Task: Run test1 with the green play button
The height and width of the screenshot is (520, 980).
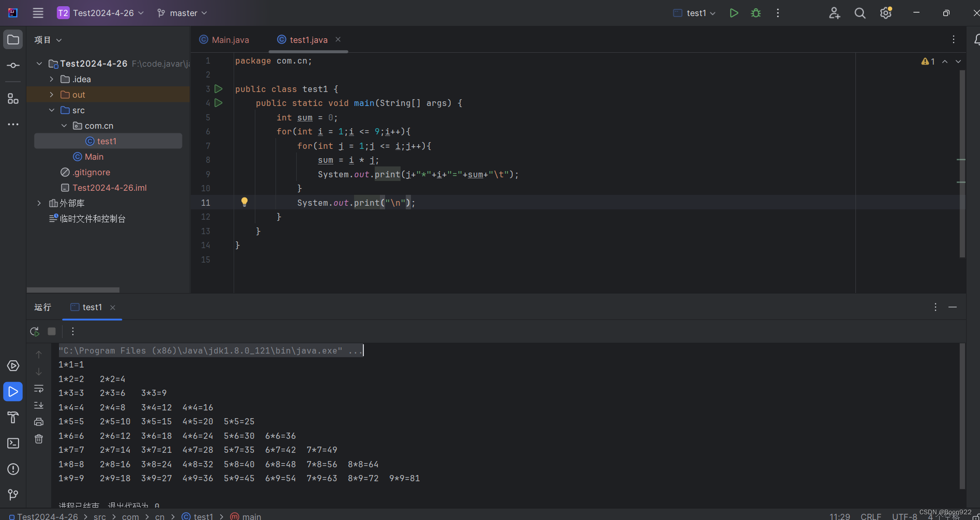Action: pyautogui.click(x=733, y=13)
